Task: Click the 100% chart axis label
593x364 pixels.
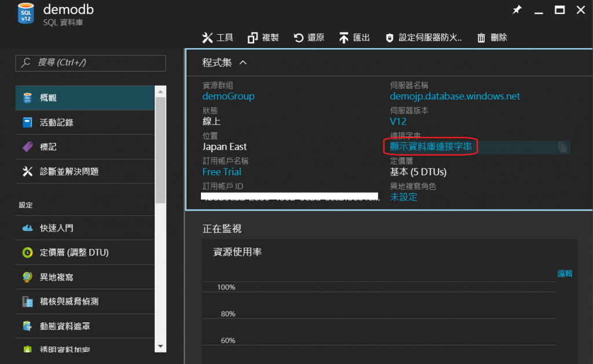Action: pos(226,287)
